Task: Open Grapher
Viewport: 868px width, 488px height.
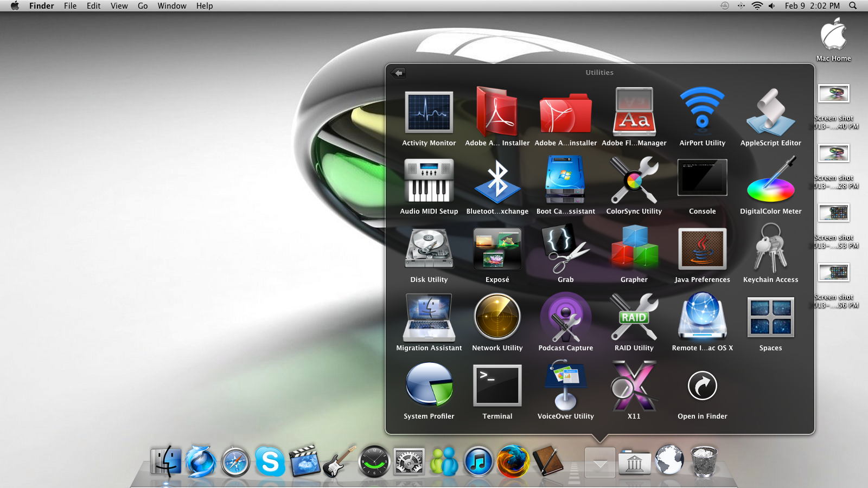Action: tap(634, 248)
